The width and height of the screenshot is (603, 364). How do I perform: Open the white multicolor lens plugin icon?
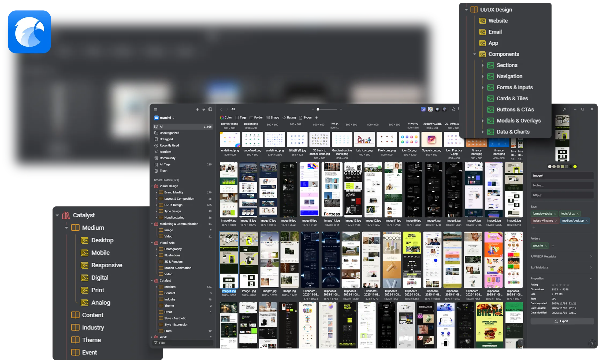[430, 109]
